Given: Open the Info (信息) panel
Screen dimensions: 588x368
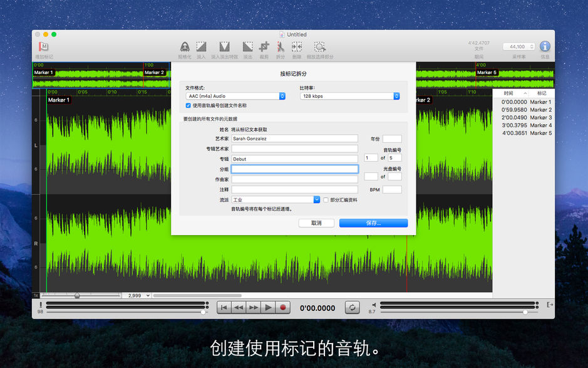Looking at the screenshot, I should 544,47.
